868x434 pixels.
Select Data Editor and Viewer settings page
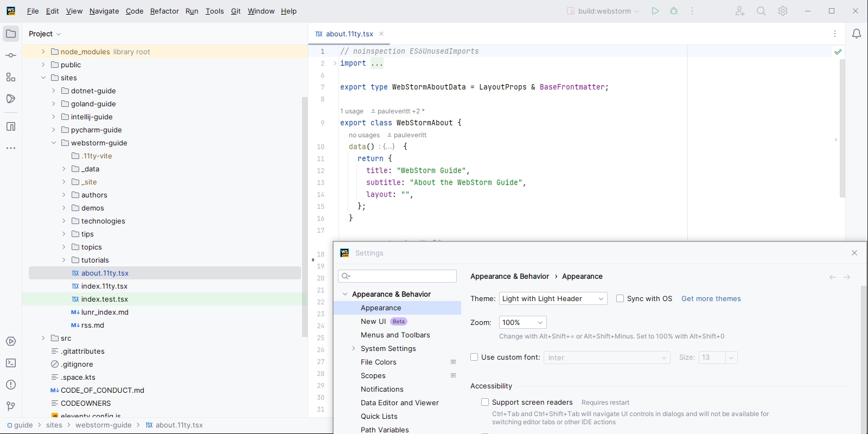397,403
